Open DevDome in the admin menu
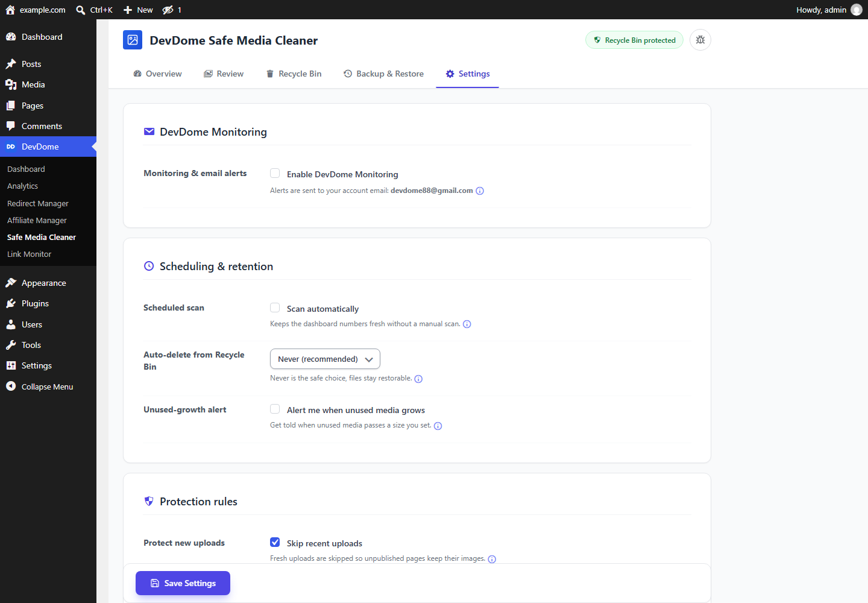The height and width of the screenshot is (603, 868). click(48, 147)
